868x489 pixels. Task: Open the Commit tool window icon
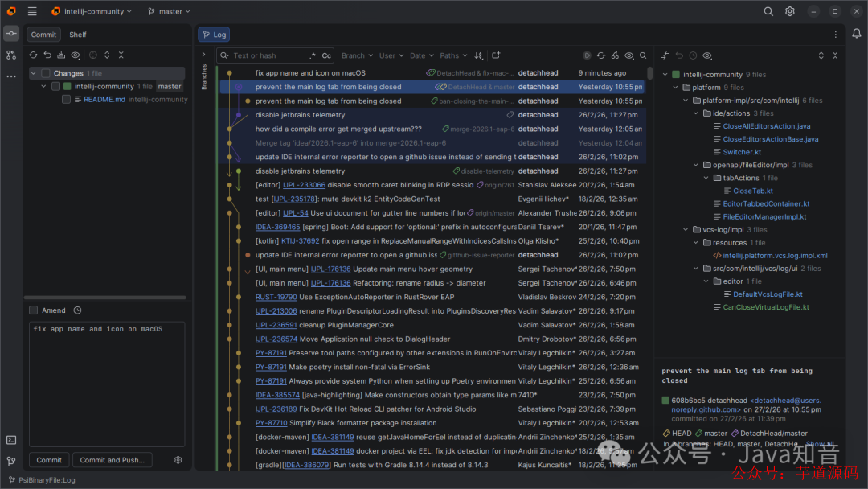tap(11, 34)
